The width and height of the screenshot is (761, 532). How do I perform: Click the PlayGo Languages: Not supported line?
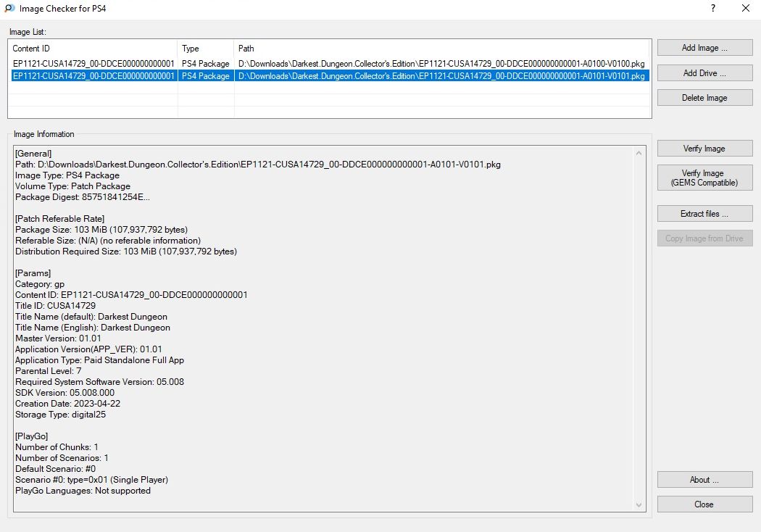83,491
